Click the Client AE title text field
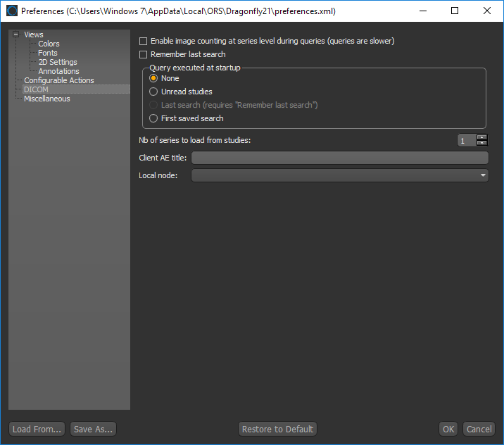 click(x=339, y=158)
